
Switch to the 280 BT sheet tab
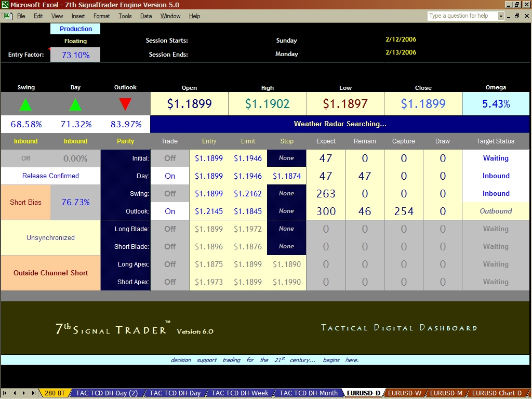point(55,393)
